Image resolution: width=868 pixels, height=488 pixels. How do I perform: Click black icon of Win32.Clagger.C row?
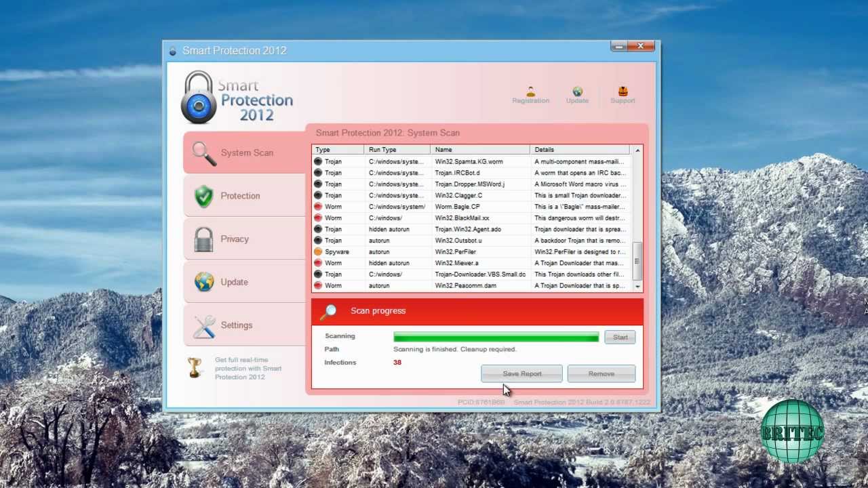pos(317,195)
